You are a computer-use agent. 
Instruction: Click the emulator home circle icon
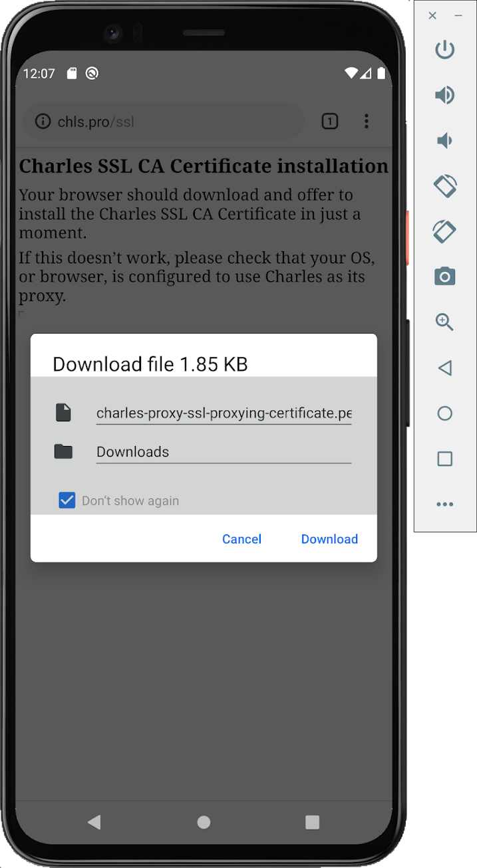tap(444, 413)
